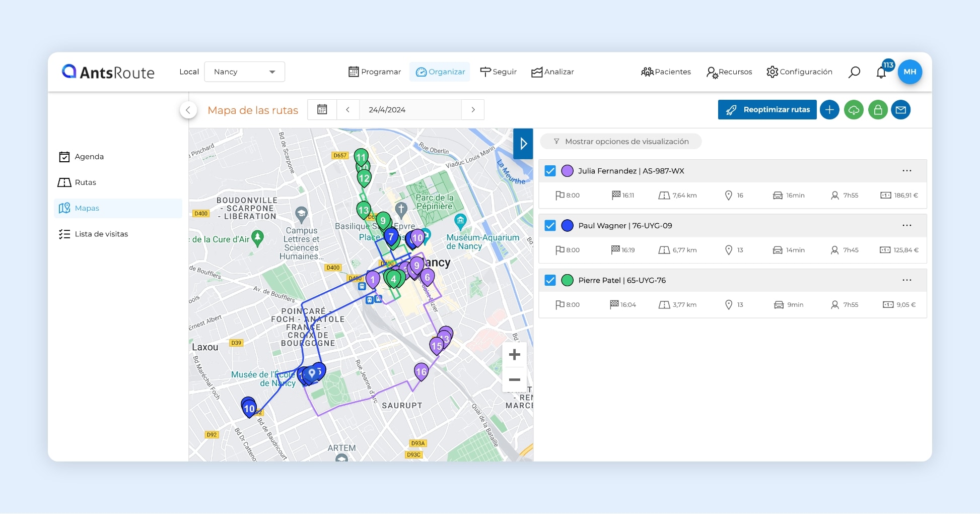Click the blue envelope mail icon
This screenshot has height=514, width=980.
901,110
